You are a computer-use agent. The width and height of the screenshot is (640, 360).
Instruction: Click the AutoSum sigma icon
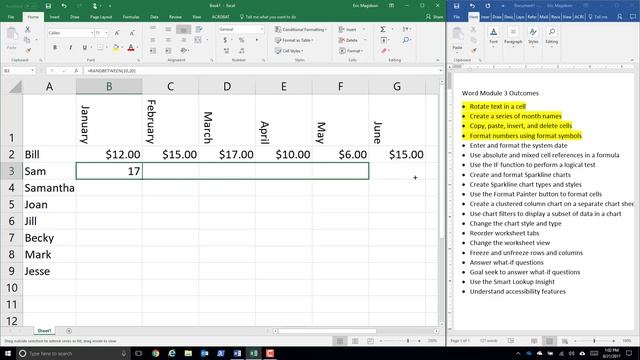point(383,29)
